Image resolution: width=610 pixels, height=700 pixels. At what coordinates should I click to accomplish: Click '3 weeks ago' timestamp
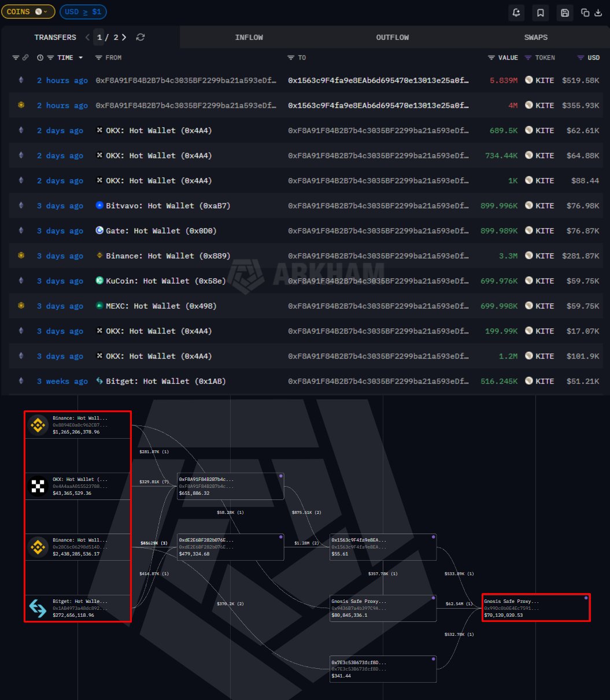62,381
